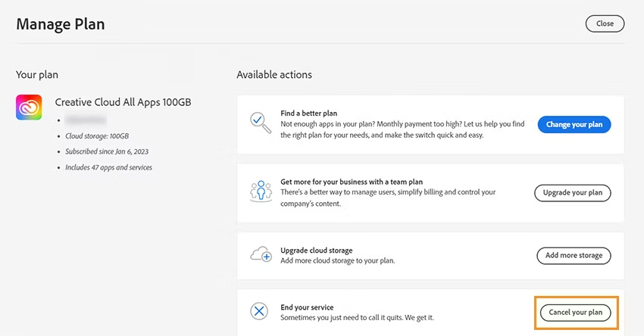This screenshot has width=644, height=336.
Task: Click the blue Change your plan button
Action: click(574, 124)
